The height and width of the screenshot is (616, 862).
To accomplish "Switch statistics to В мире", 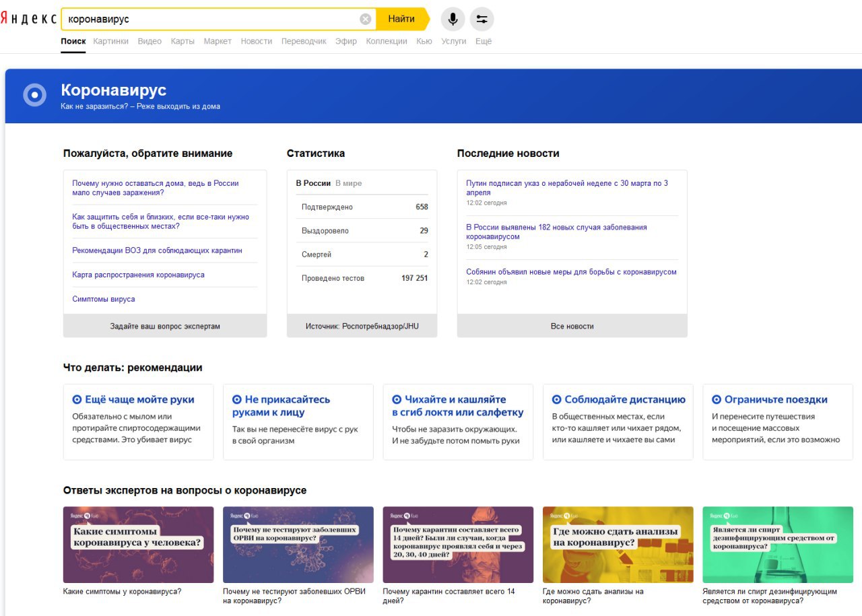I will coord(348,183).
